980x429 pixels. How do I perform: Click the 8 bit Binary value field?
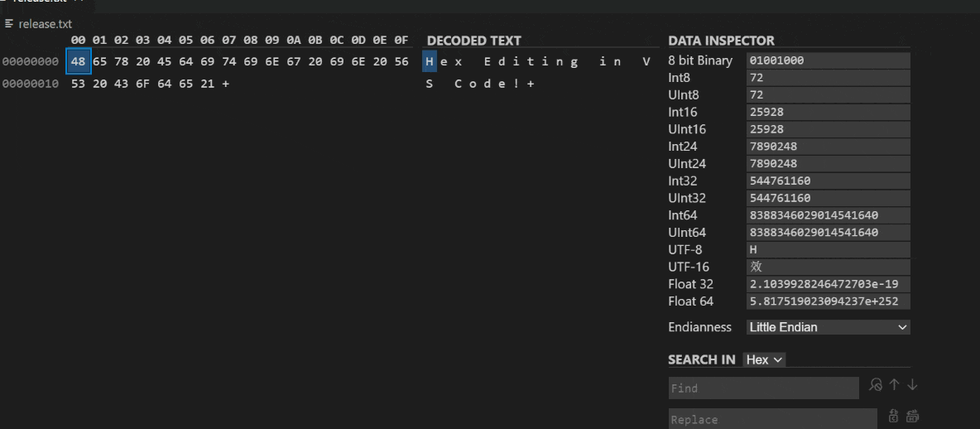[828, 60]
